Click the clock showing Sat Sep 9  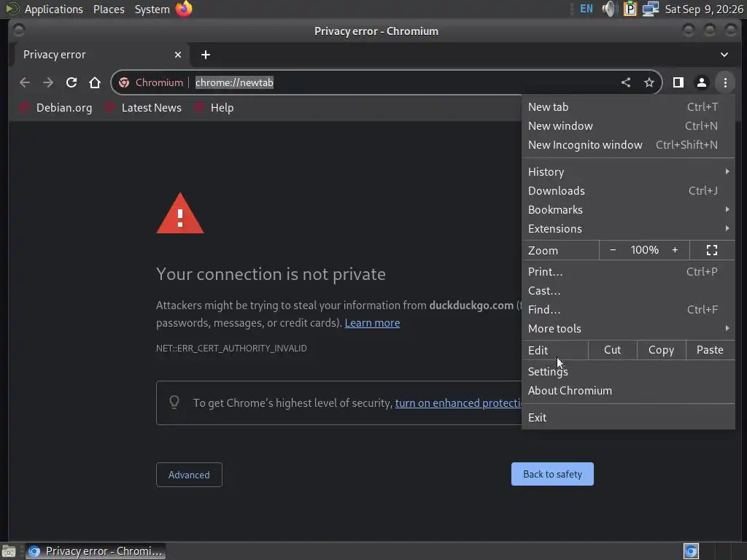704,9
